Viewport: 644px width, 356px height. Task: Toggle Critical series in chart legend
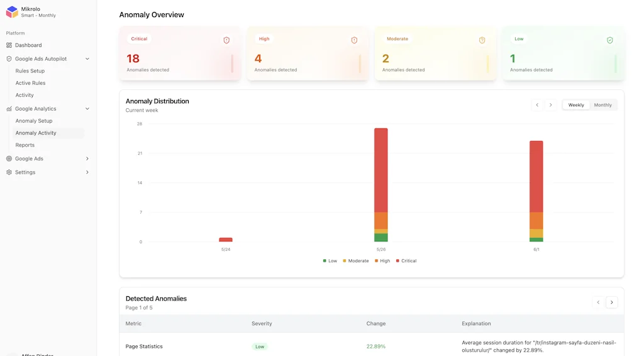(x=406, y=261)
